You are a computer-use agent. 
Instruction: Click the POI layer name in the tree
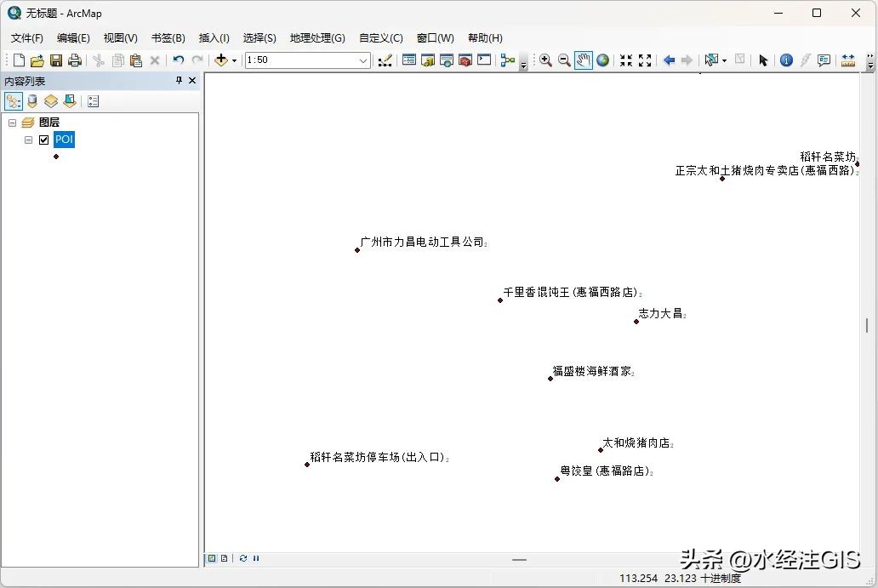64,140
